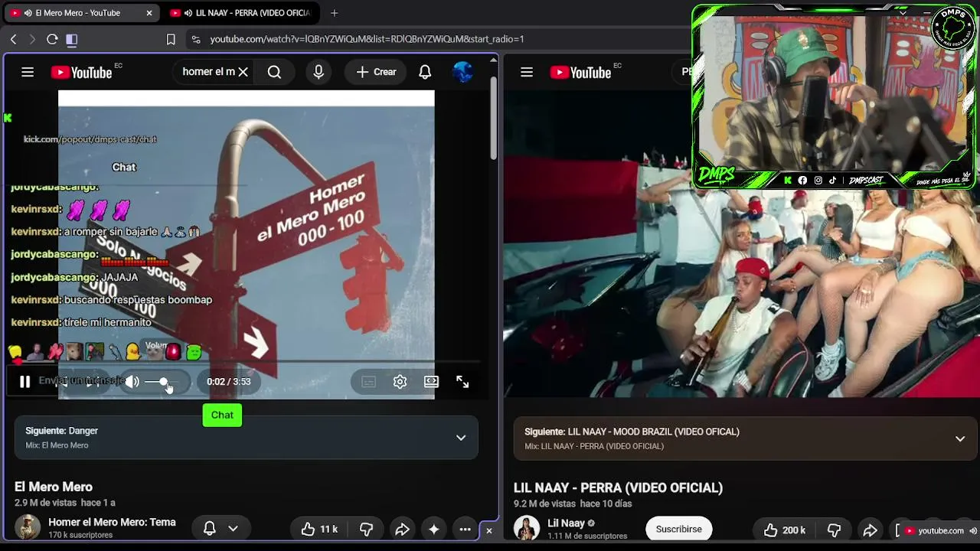980x551 pixels.
Task: Mute the El Mero Mero video speaker icon
Action: tap(132, 381)
